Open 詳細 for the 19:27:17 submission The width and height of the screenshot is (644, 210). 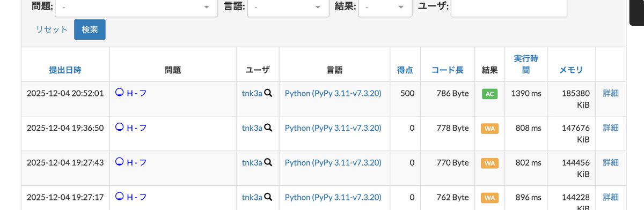click(x=611, y=197)
